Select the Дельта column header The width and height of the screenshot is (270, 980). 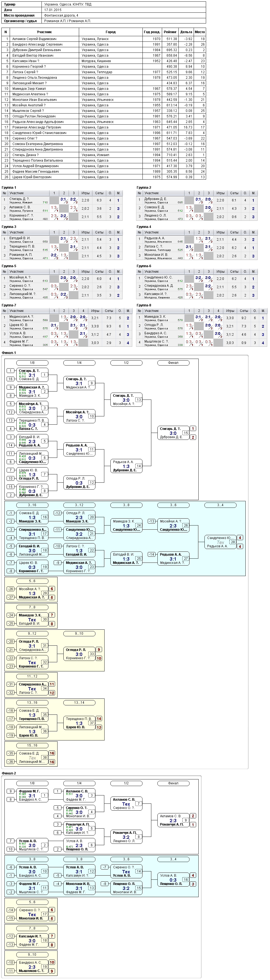186,32
